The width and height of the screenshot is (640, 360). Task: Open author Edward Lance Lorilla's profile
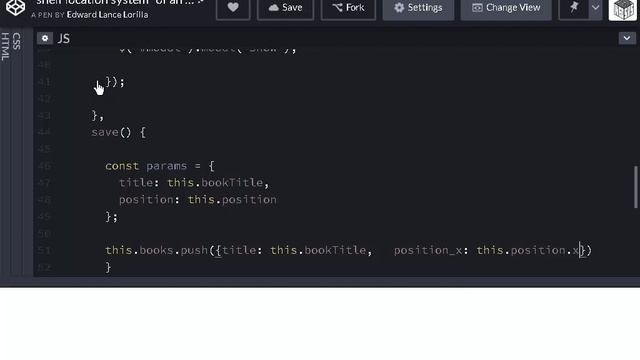click(x=107, y=15)
